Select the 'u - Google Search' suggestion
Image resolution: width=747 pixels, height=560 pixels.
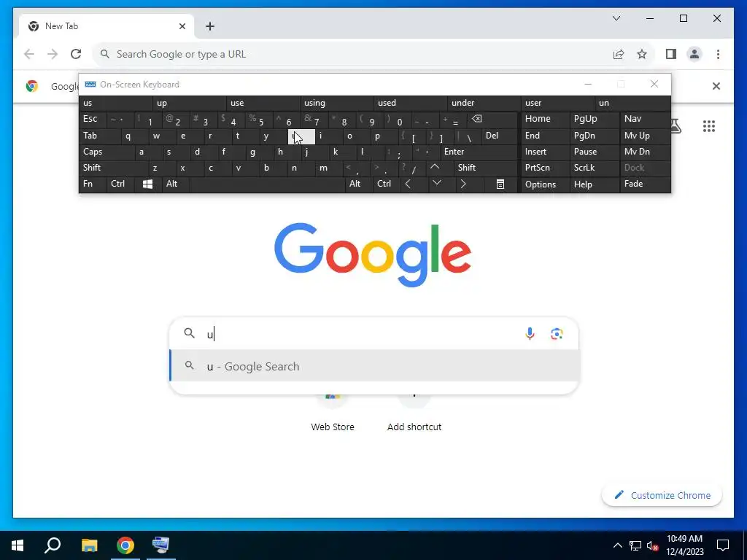[x=374, y=366]
